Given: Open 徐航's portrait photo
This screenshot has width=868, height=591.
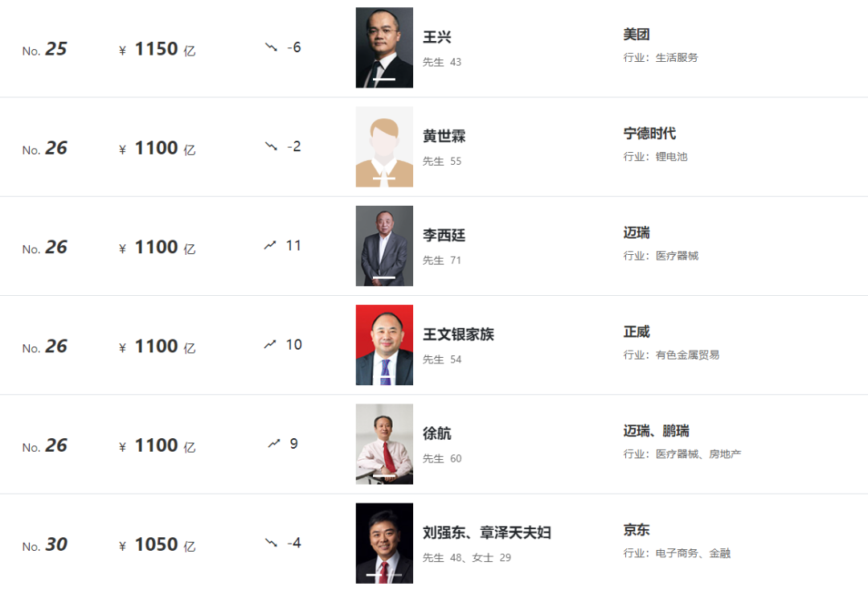Looking at the screenshot, I should [x=384, y=444].
